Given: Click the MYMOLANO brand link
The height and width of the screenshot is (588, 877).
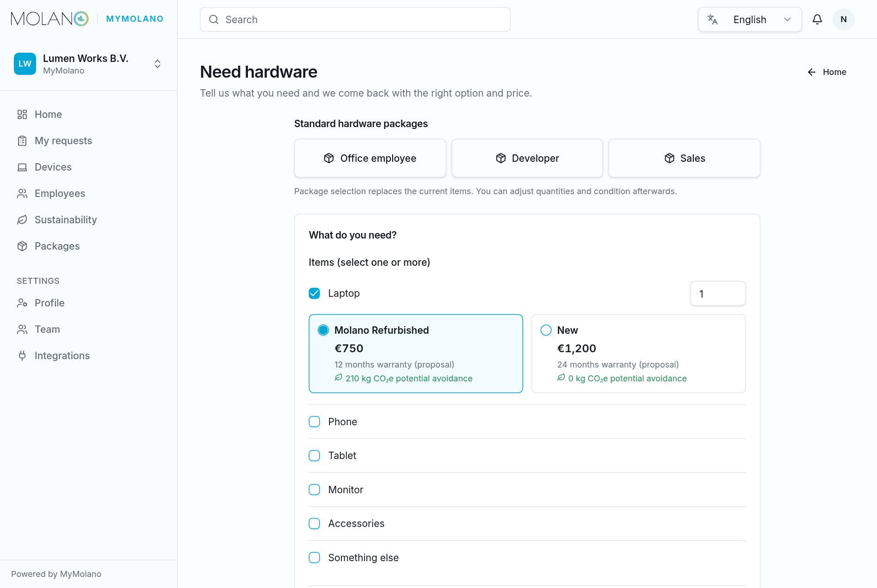Looking at the screenshot, I should click(x=135, y=19).
